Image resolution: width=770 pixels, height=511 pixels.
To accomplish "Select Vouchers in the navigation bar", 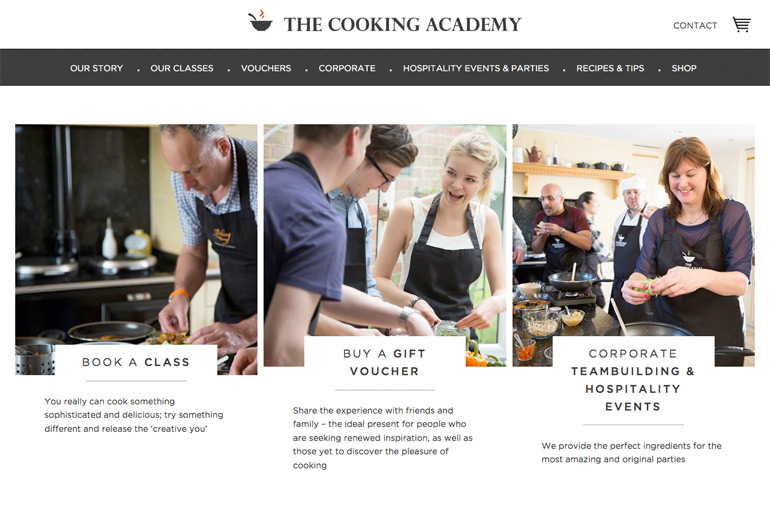I will tap(266, 68).
